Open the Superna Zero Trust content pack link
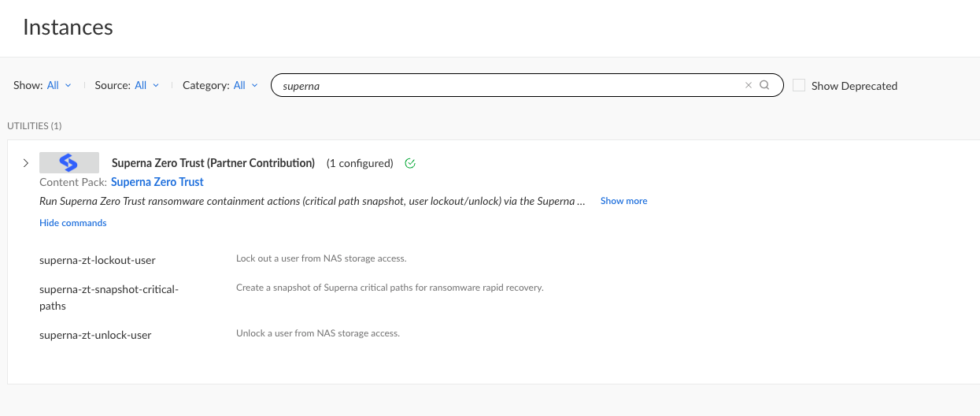The height and width of the screenshot is (416, 980). point(157,182)
